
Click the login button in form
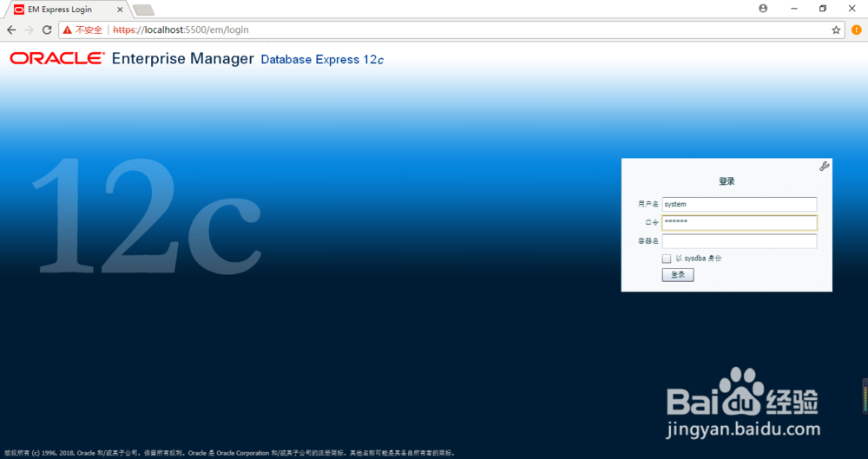pos(678,275)
